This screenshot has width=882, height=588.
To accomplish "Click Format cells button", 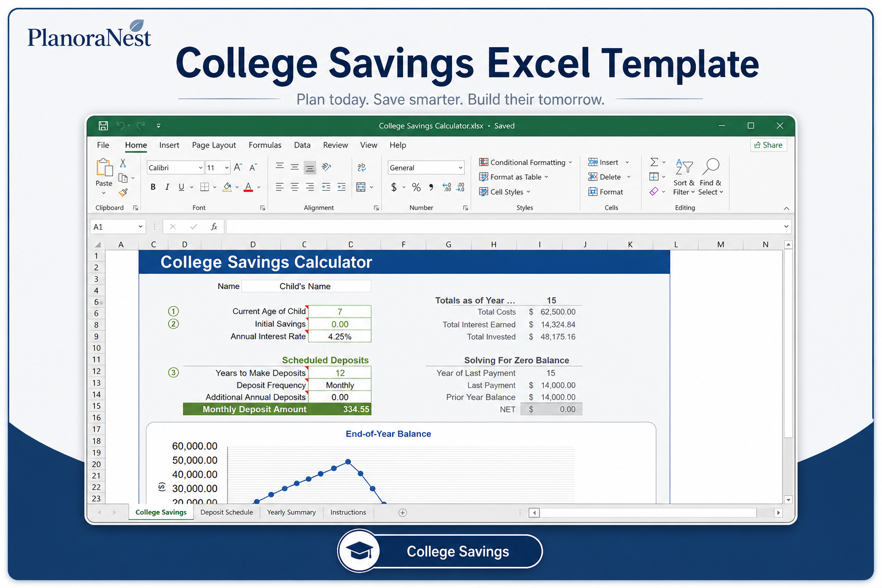I will pyautogui.click(x=606, y=192).
